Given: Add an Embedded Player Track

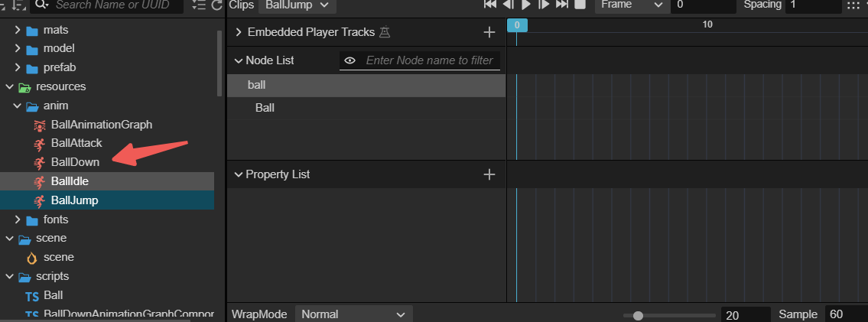Looking at the screenshot, I should pos(489,32).
